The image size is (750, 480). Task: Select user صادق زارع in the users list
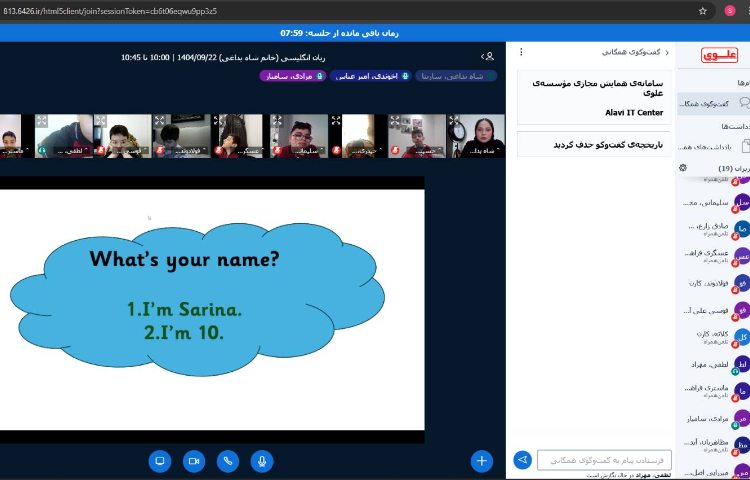coord(714,229)
